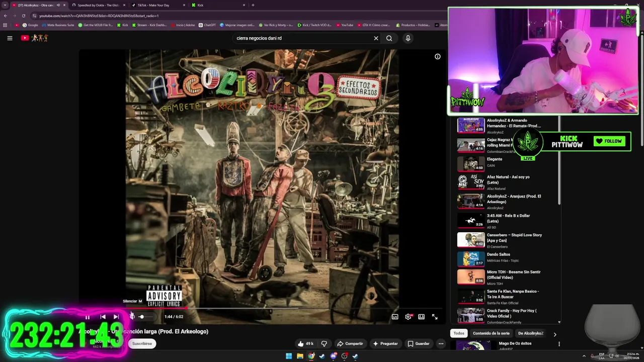This screenshot has width=644, height=362.
Task: Enter fullscreen mode
Action: [435, 317]
